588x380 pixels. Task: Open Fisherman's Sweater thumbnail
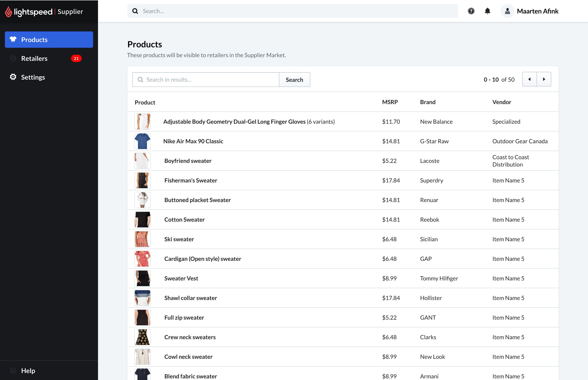(x=143, y=180)
